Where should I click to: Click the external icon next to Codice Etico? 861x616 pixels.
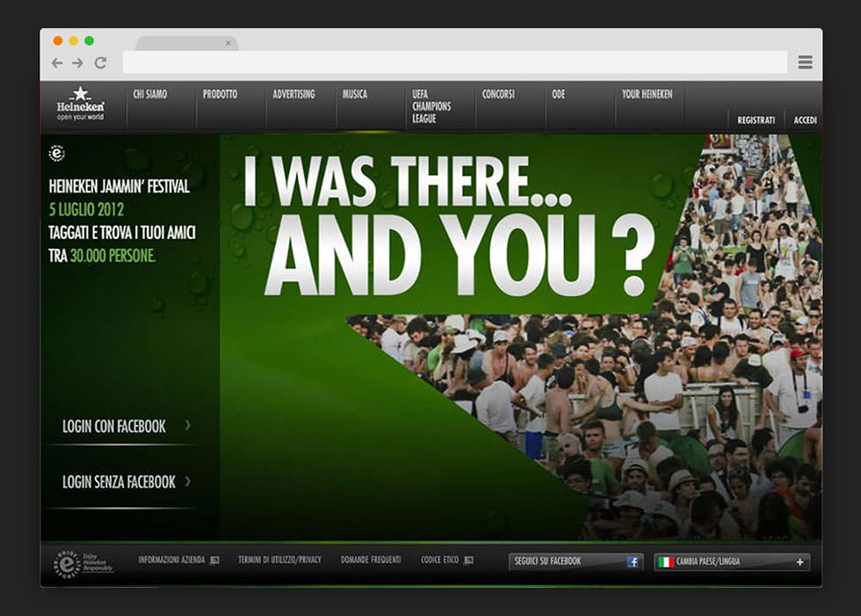[x=468, y=560]
